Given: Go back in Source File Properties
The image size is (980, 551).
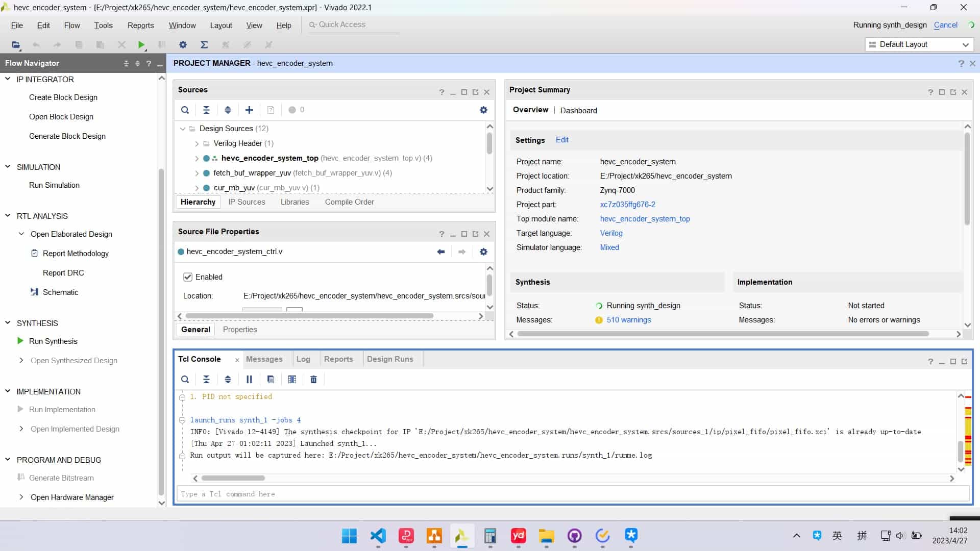Looking at the screenshot, I should click(441, 252).
